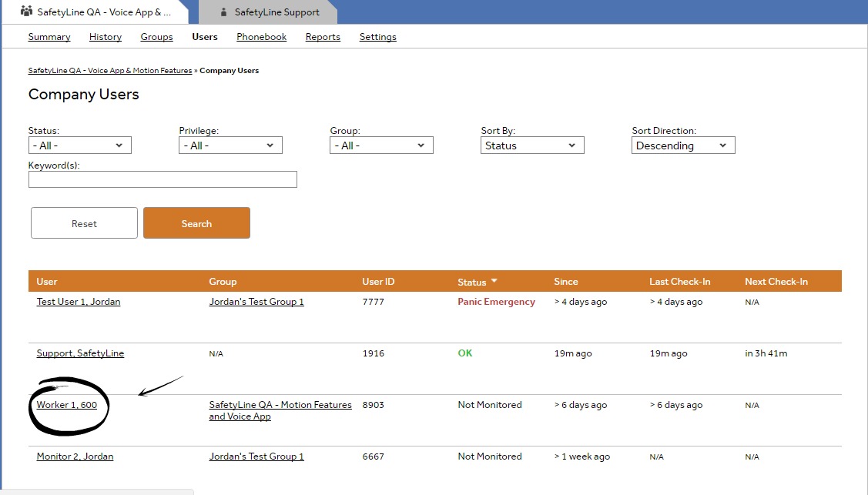The image size is (868, 495).
Task: Expand the Group filter dropdown
Action: (381, 145)
